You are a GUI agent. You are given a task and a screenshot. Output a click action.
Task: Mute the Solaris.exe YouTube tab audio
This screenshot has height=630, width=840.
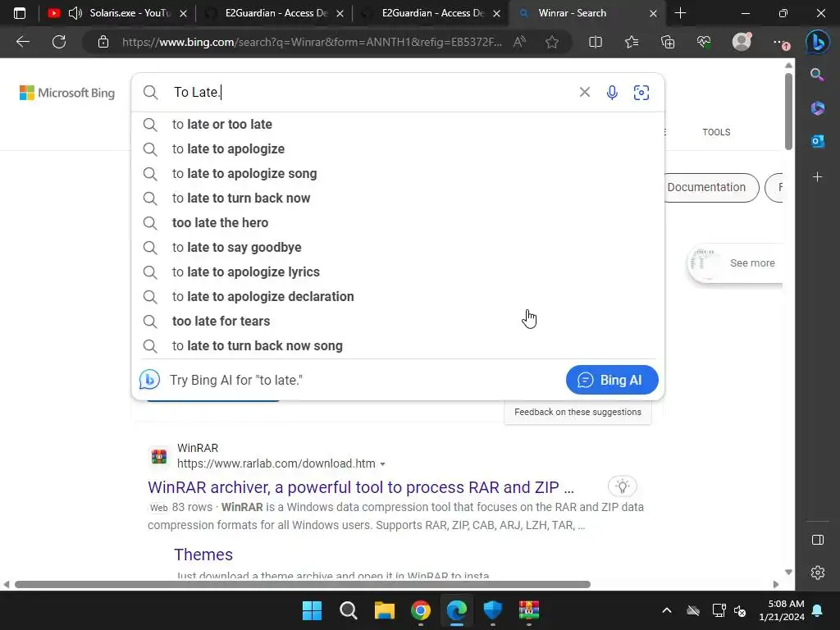75,13
